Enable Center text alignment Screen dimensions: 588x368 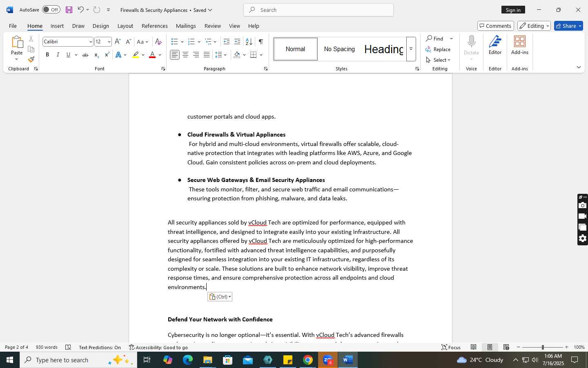click(185, 55)
